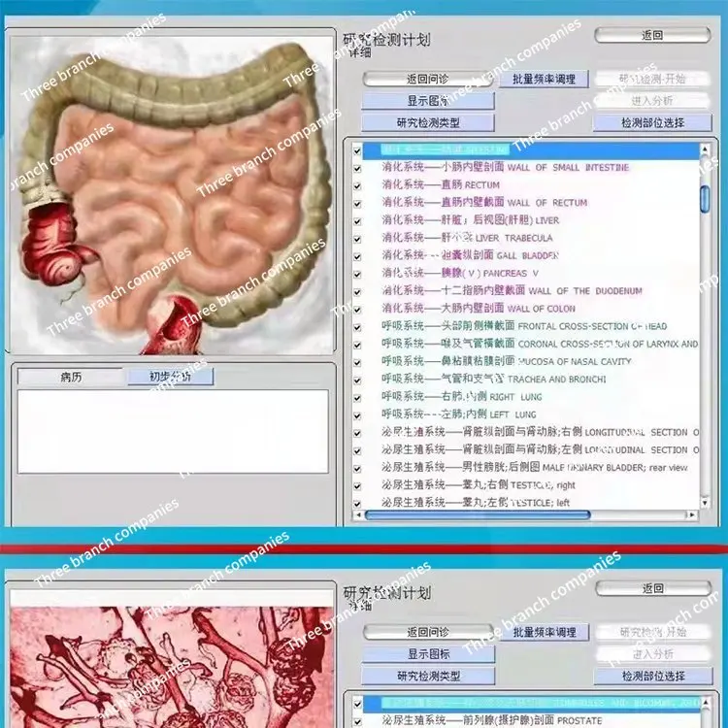Uncheck the 肝脏 LIVER checkbox
728x728 pixels.
pos(357,221)
